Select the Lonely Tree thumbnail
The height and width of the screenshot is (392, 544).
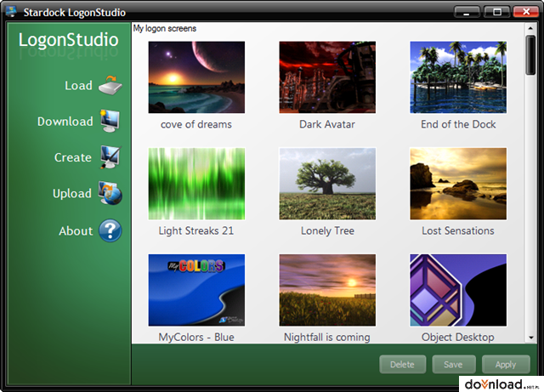click(x=327, y=184)
